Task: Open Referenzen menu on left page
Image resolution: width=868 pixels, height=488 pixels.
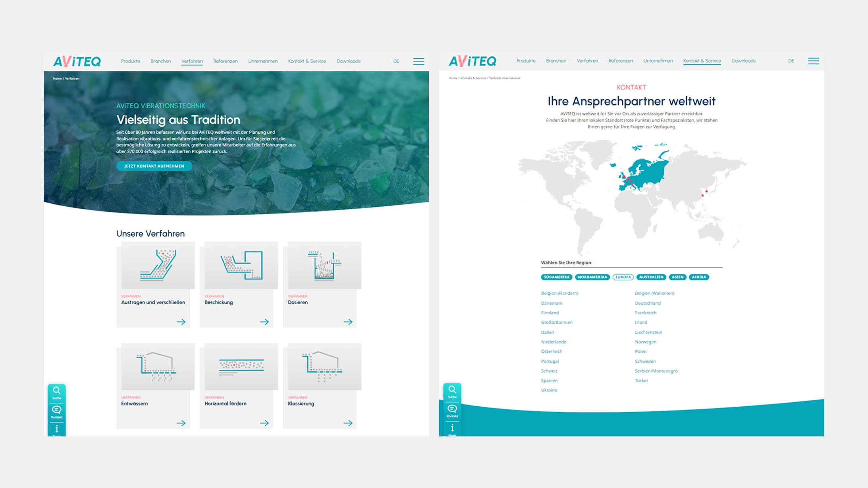Action: coord(226,61)
